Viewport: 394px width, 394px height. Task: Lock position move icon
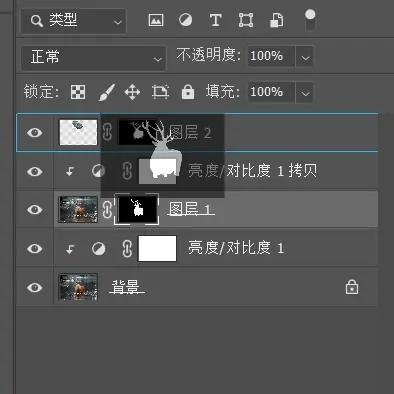[x=132, y=92]
